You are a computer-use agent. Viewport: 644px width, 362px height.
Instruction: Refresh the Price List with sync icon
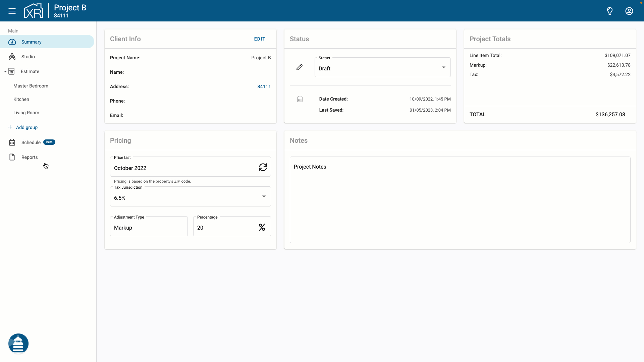coord(263,167)
